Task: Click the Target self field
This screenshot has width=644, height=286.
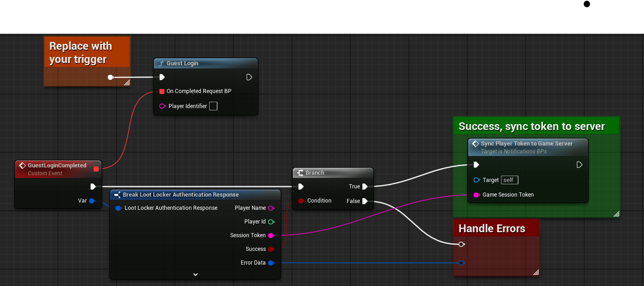Action: 509,180
